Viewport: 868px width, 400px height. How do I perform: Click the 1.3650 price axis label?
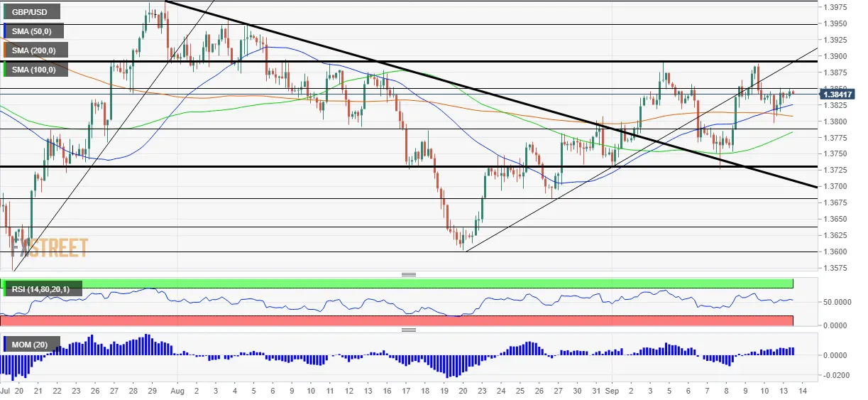click(x=834, y=220)
